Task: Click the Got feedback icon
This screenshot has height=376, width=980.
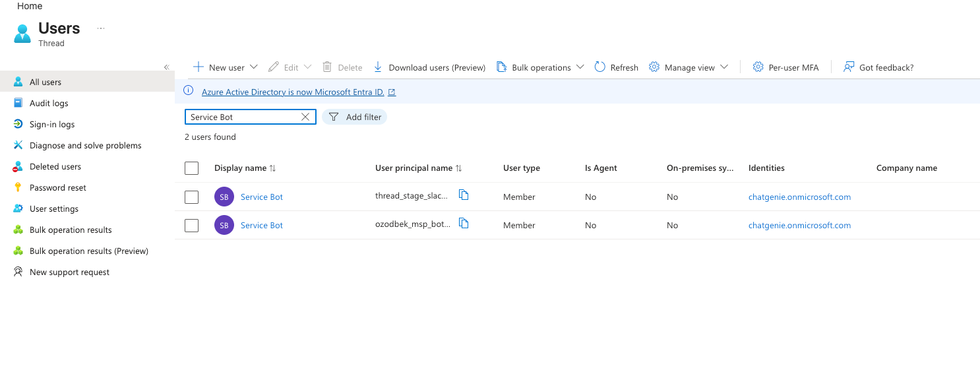Action: click(849, 67)
